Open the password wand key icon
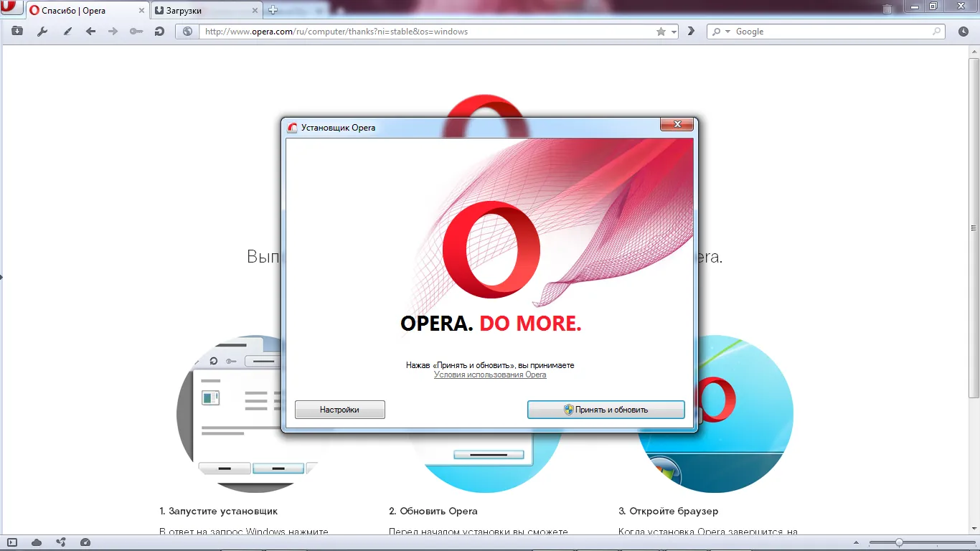The width and height of the screenshot is (980, 551). [136, 32]
